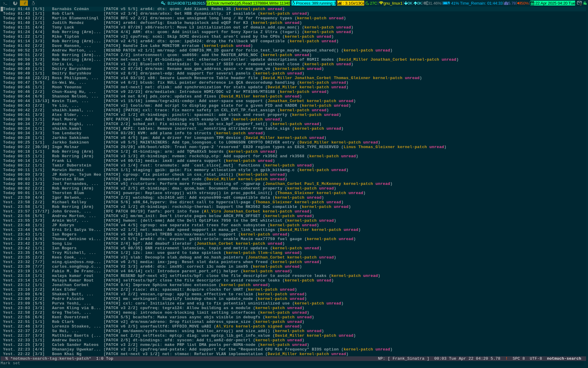Open the mail notification icon in tray
This screenshot has height=368, width=588.
[x=579, y=3]
